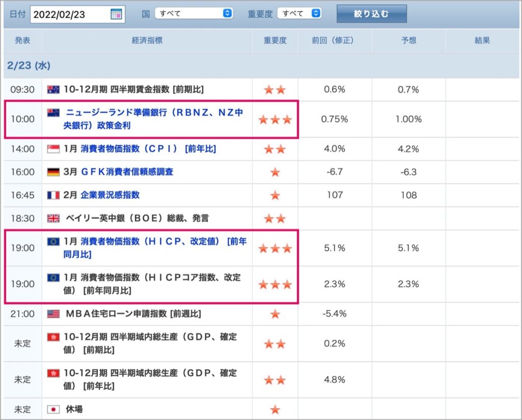Open the GFK消費者信頼感調査 link
The image size is (522, 420).
point(127,172)
